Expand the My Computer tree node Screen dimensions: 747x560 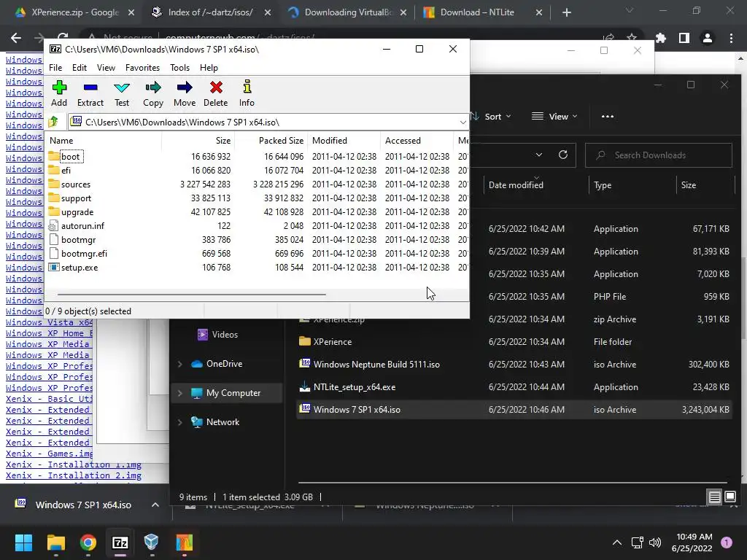[x=180, y=393]
